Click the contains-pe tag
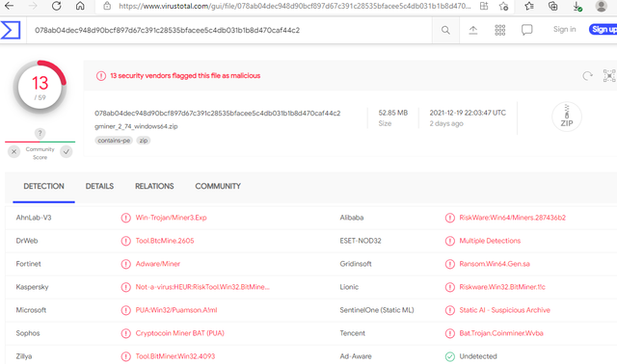The width and height of the screenshot is (617, 364). (x=114, y=141)
